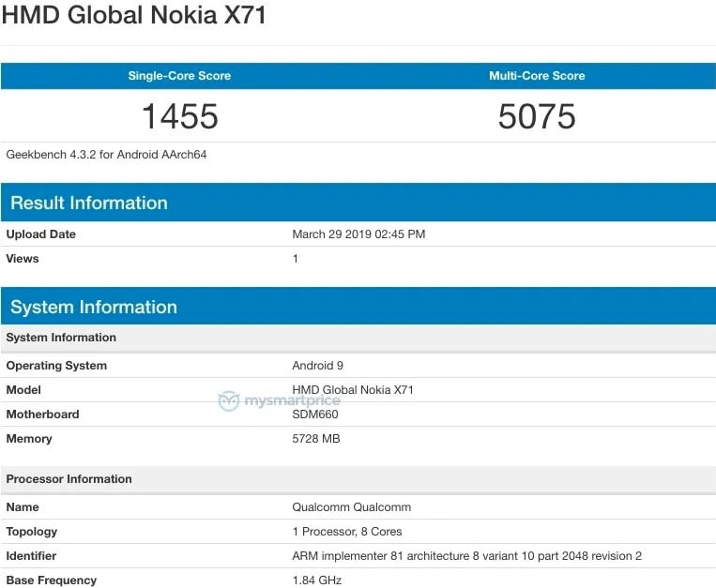
Task: Click the Result Information section header
Action: [x=358, y=203]
